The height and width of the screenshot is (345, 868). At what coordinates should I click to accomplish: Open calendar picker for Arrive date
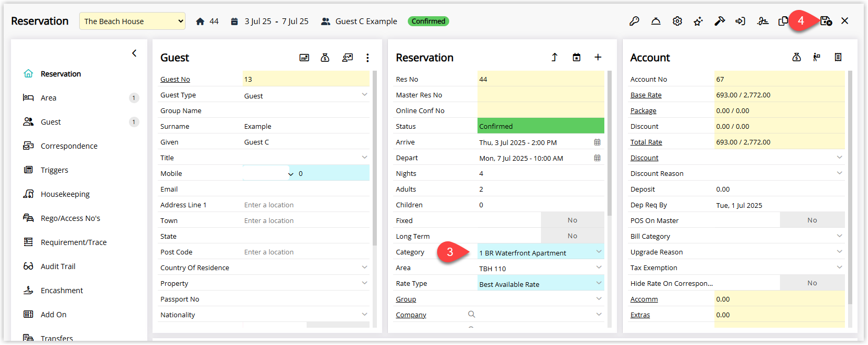597,142
